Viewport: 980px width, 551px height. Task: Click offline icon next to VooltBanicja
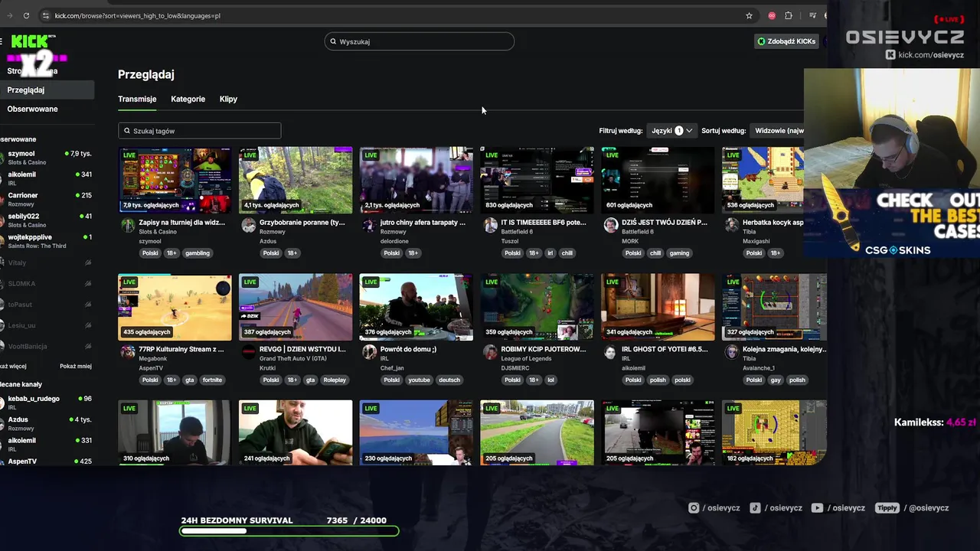(x=88, y=346)
